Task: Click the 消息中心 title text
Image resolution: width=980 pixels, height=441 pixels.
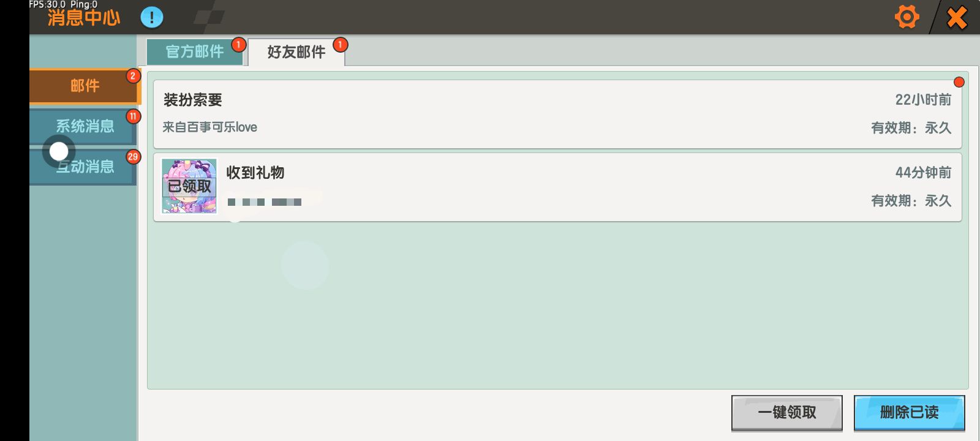Action: pos(84,18)
